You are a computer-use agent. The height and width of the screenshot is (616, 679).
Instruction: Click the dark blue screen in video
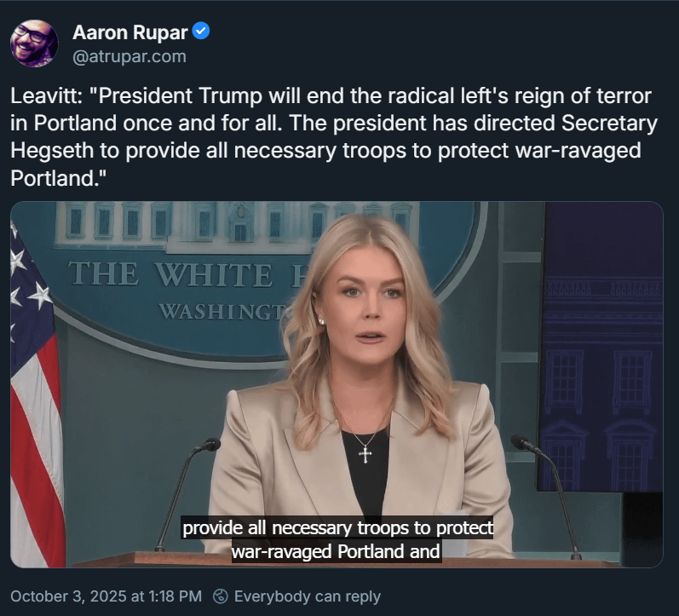[x=601, y=347]
